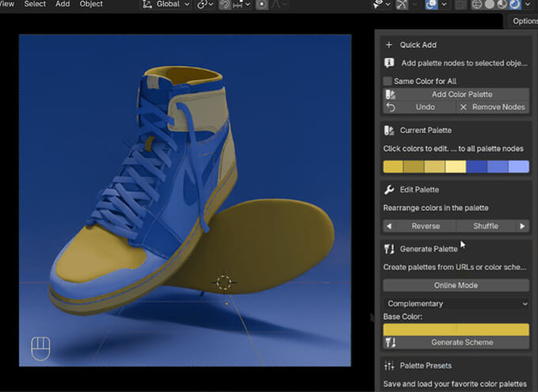Switch to rendered viewport shading sphere
The height and width of the screenshot is (392, 538).
pyautogui.click(x=515, y=4)
